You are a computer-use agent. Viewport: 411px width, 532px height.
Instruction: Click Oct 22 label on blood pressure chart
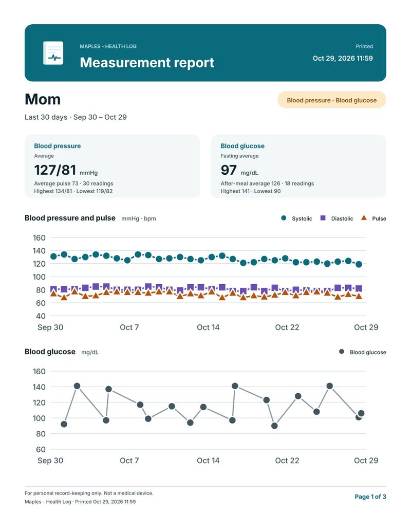287,327
